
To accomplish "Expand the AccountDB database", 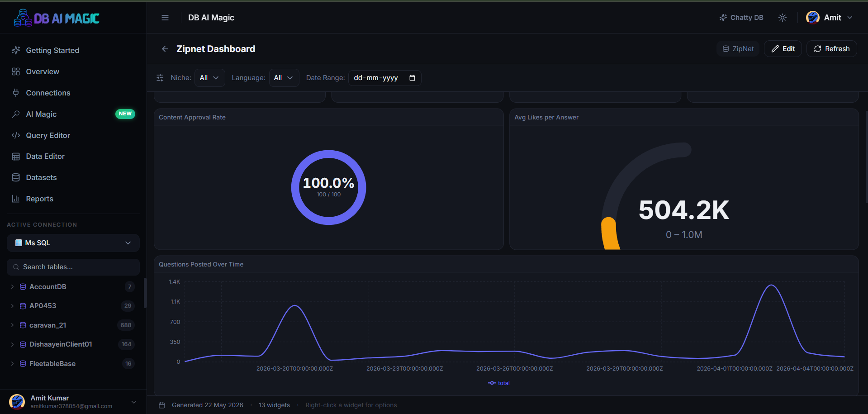I will [12, 287].
